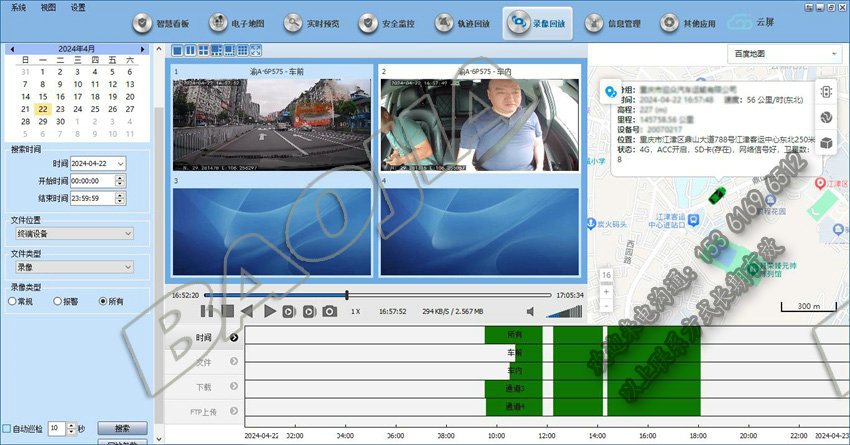Click the traffic layer icon on map

[x=826, y=91]
